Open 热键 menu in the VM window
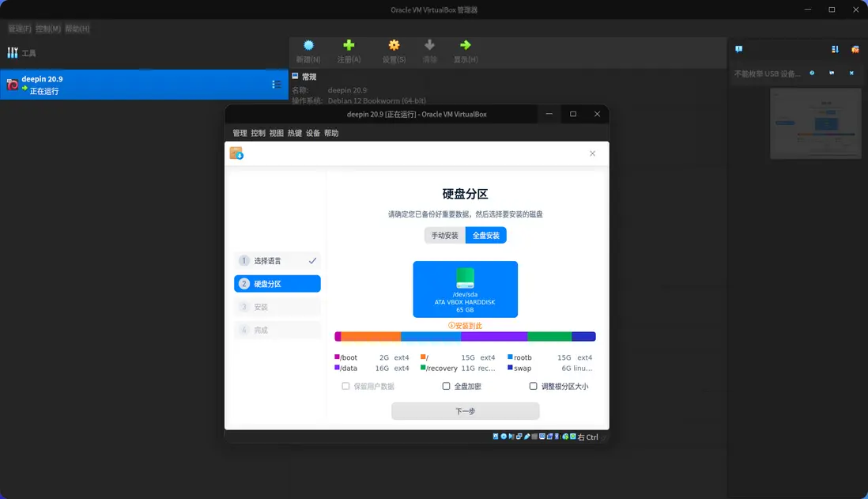This screenshot has height=499, width=868. pyautogui.click(x=295, y=133)
